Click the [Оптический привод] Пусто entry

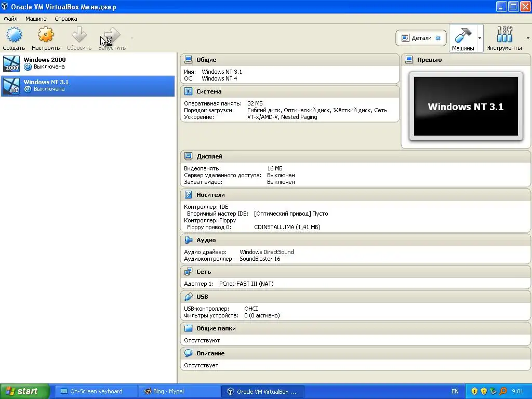coord(291,214)
